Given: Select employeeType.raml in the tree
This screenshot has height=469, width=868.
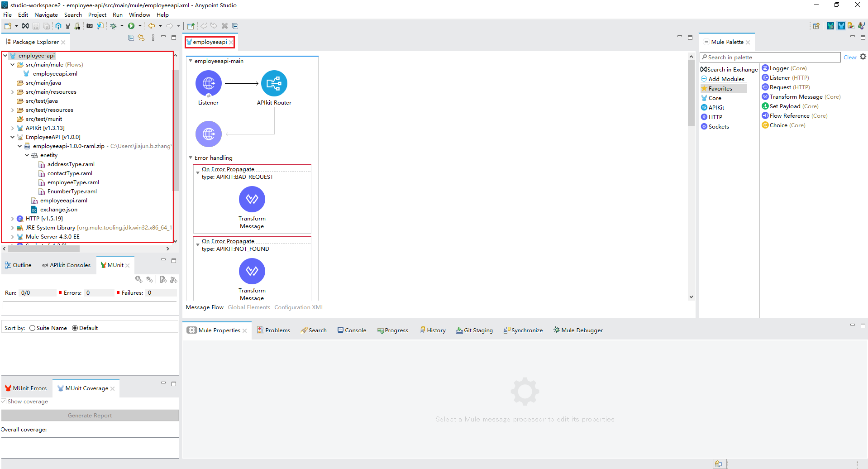Looking at the screenshot, I should [x=69, y=182].
